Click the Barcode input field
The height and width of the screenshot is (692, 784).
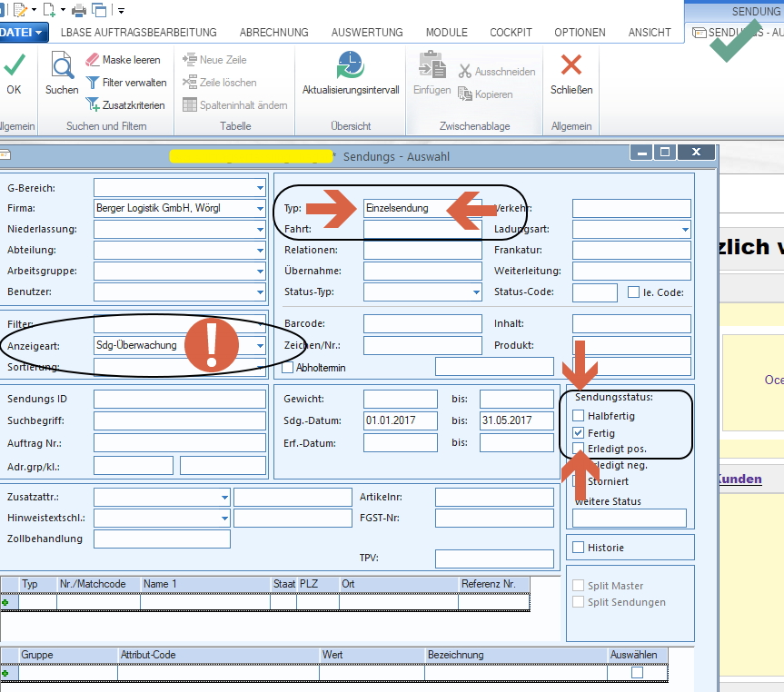(422, 323)
